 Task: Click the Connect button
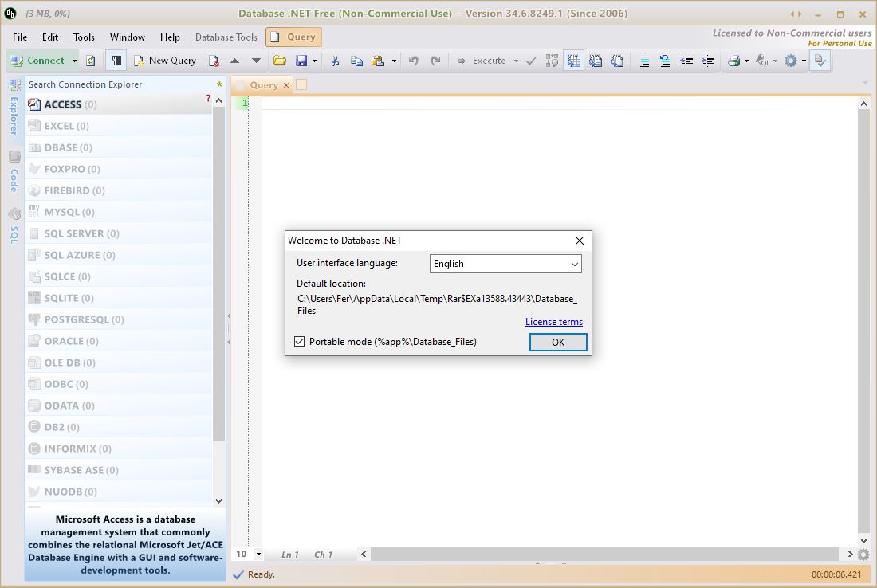38,61
